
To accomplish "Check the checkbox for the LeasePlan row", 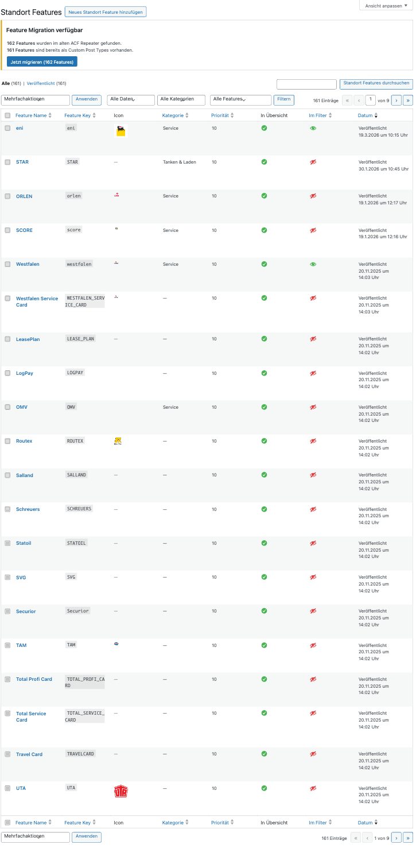I will pos(7,339).
